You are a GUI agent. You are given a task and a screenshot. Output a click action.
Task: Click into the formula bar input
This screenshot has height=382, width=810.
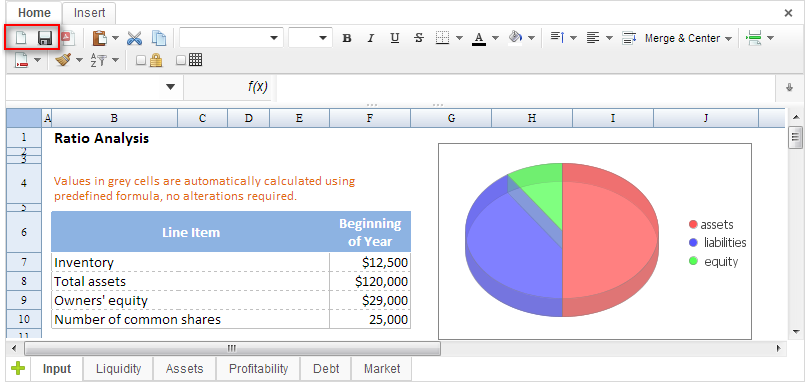[x=525, y=87]
